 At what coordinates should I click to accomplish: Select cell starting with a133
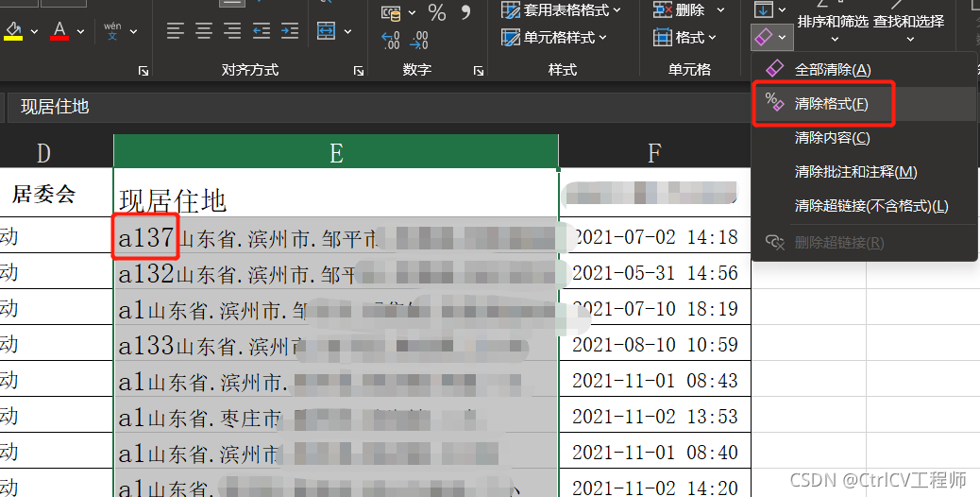click(336, 343)
